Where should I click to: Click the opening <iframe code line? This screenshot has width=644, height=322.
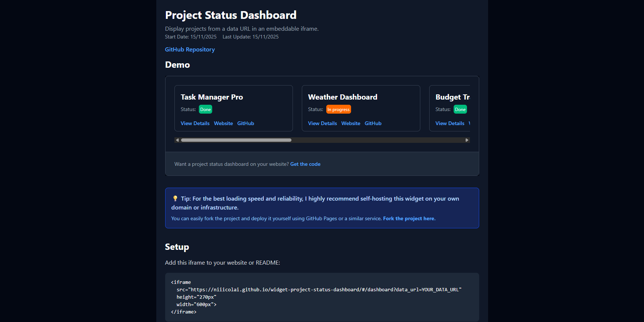pyautogui.click(x=181, y=282)
